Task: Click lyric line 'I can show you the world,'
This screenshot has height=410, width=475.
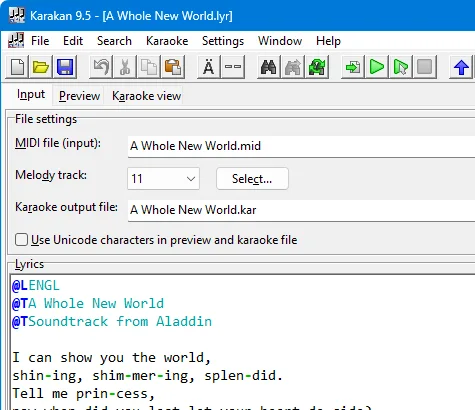Action: 112,358
